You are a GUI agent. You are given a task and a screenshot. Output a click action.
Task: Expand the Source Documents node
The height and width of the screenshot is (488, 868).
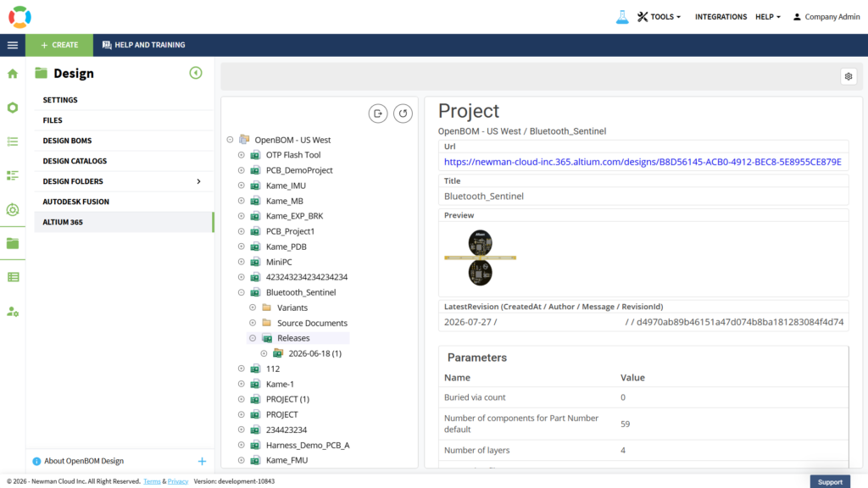point(253,323)
